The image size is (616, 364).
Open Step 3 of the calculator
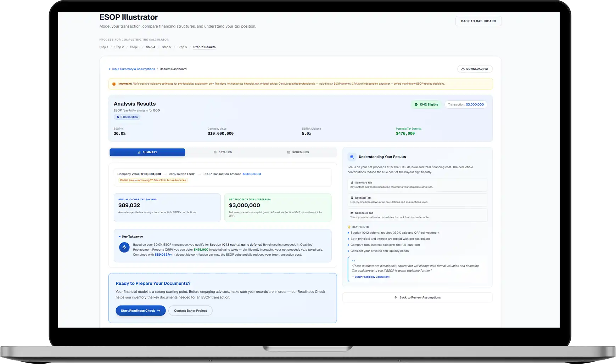tap(135, 47)
